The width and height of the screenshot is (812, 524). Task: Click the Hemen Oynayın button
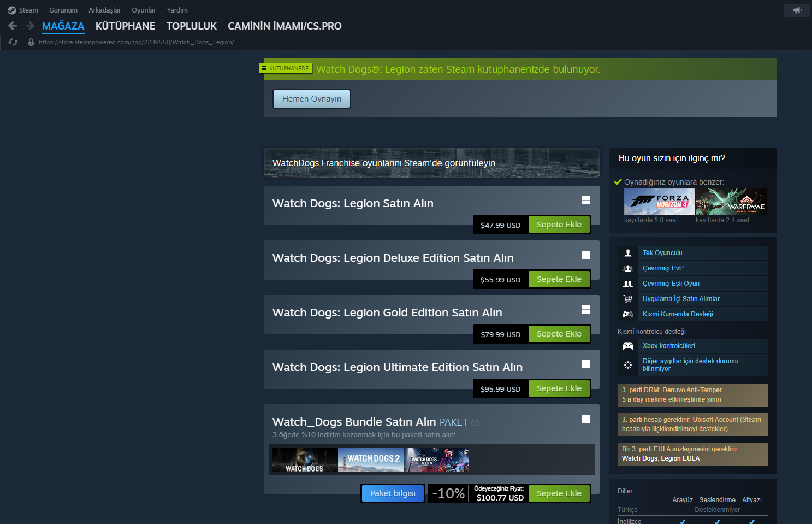tap(312, 99)
